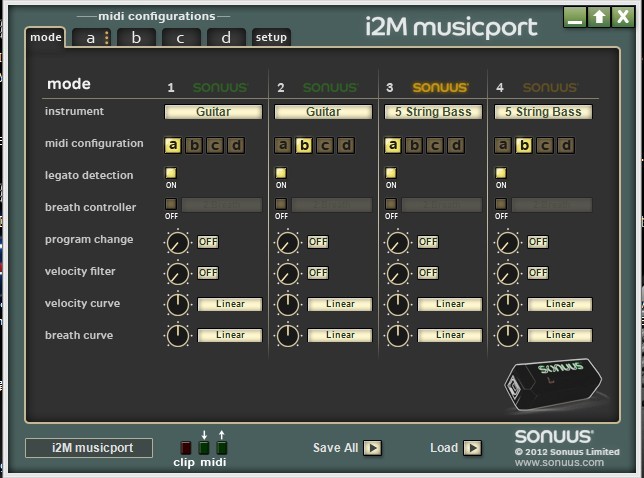Select midi configuration a for mode 4

pyautogui.click(x=503, y=145)
